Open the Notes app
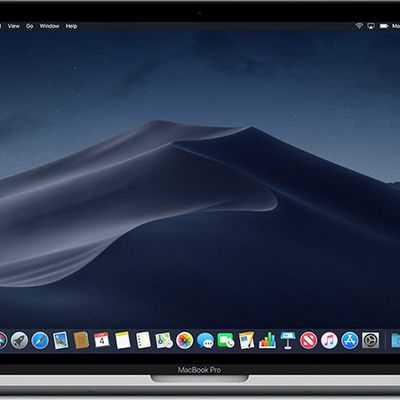 click(x=122, y=340)
